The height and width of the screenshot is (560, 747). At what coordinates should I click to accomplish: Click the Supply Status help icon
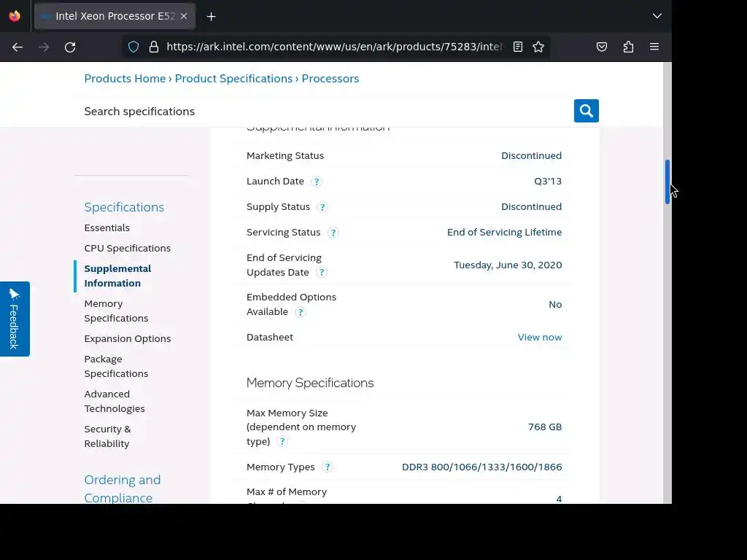pos(322,207)
